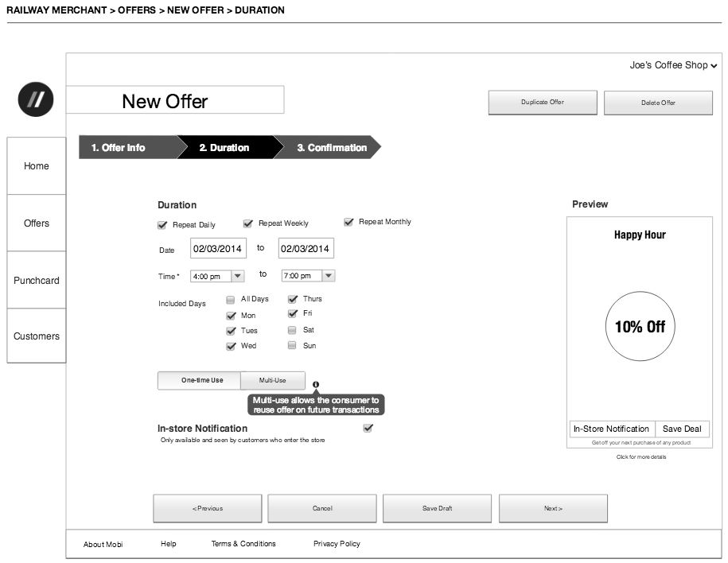The width and height of the screenshot is (728, 563).
Task: Expand the Joe's Coffee Shop account menu
Action: click(x=673, y=65)
